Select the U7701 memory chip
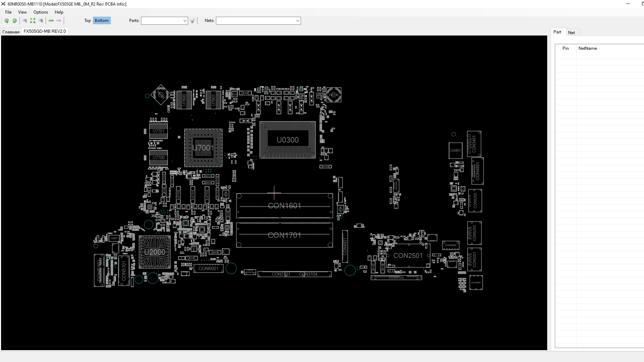This screenshot has width=644, height=362. point(158,131)
